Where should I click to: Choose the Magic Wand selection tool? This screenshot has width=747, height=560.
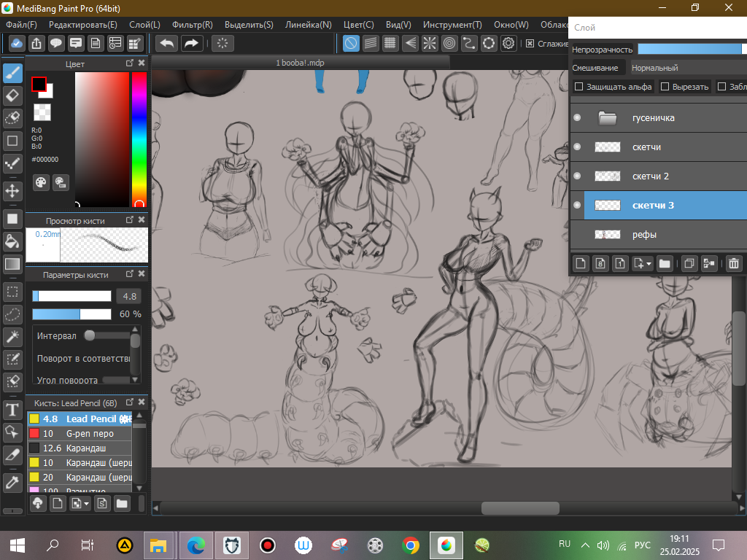pyautogui.click(x=12, y=336)
